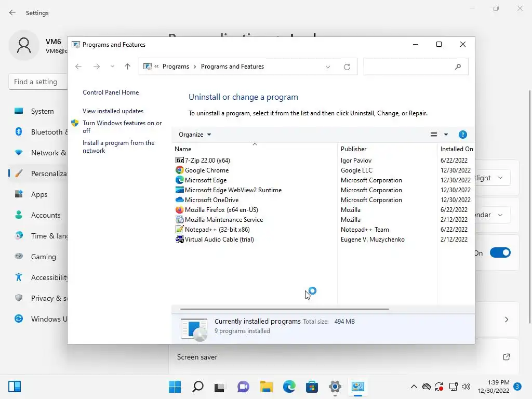Open taskbar Search
Screen dimensions: 532x399
click(x=198, y=387)
